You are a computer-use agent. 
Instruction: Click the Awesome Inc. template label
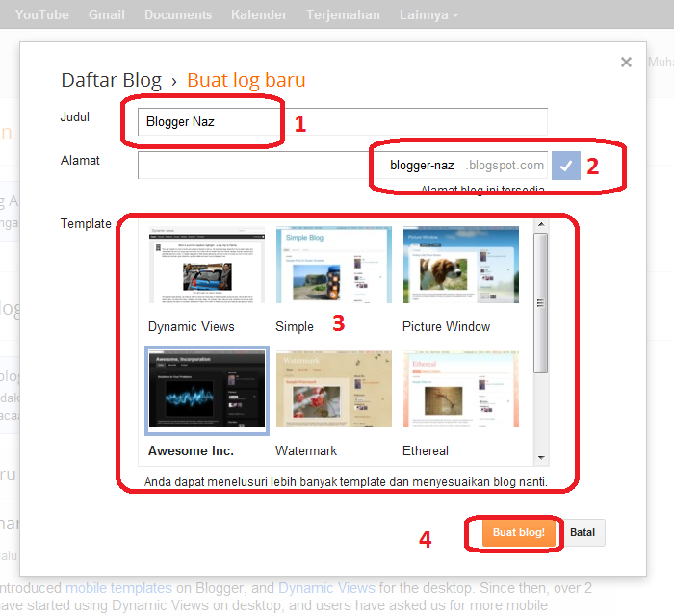191,451
